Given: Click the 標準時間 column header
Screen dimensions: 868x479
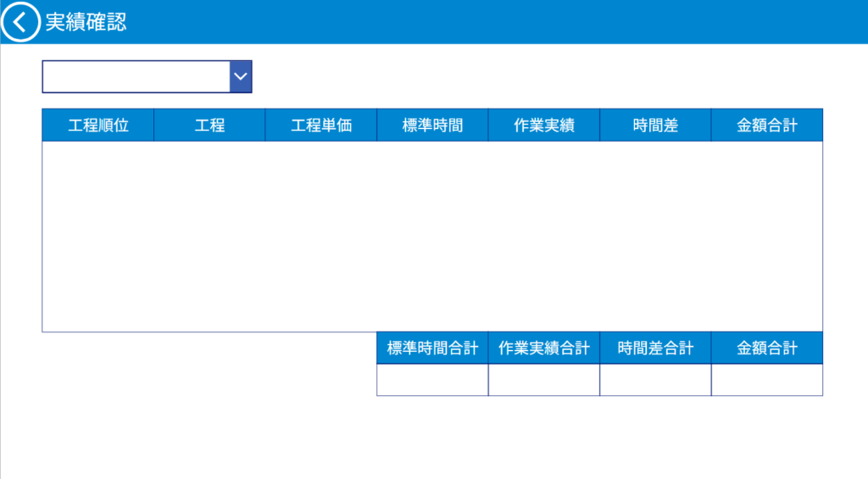Looking at the screenshot, I should 432,125.
